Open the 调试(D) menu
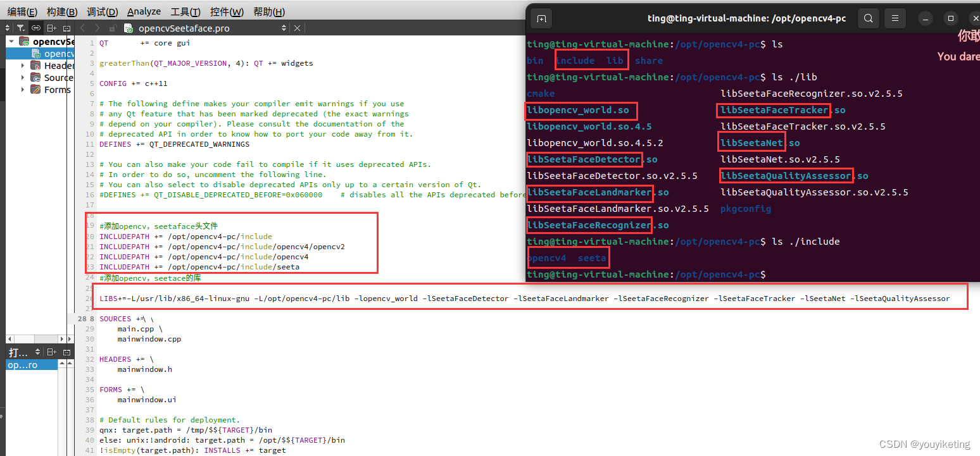This screenshot has height=456, width=980. 103,11
